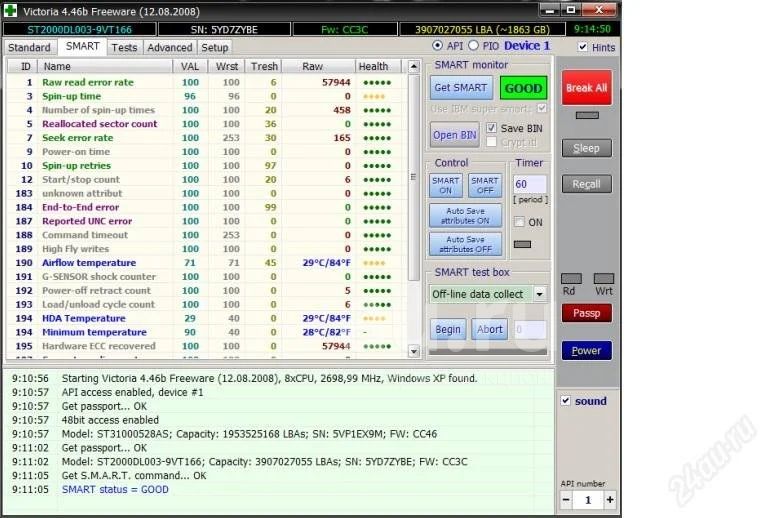The width and height of the screenshot is (768, 518).
Task: Toggle the Crypt it checkbox
Action: pos(491,142)
